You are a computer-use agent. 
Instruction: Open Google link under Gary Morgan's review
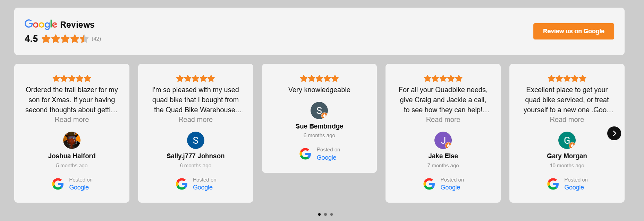pyautogui.click(x=574, y=187)
